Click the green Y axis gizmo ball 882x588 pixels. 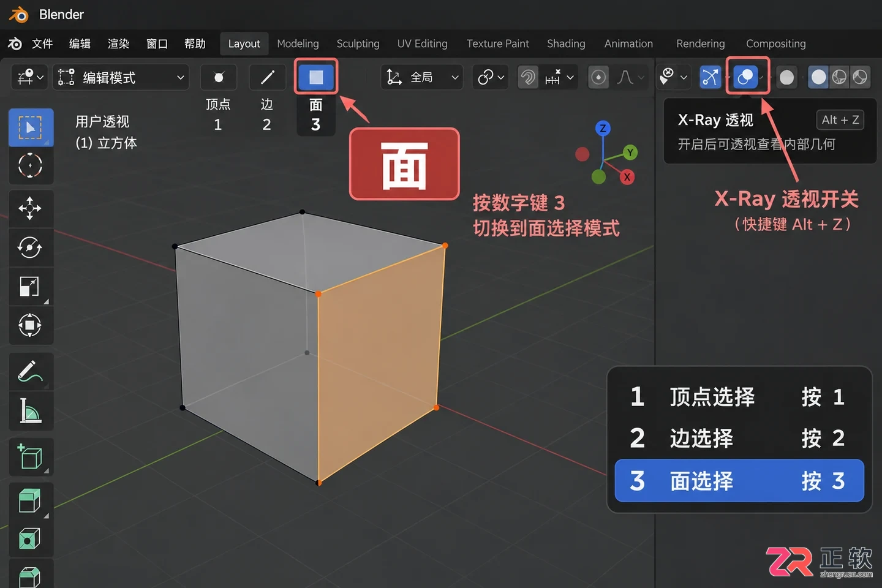630,153
